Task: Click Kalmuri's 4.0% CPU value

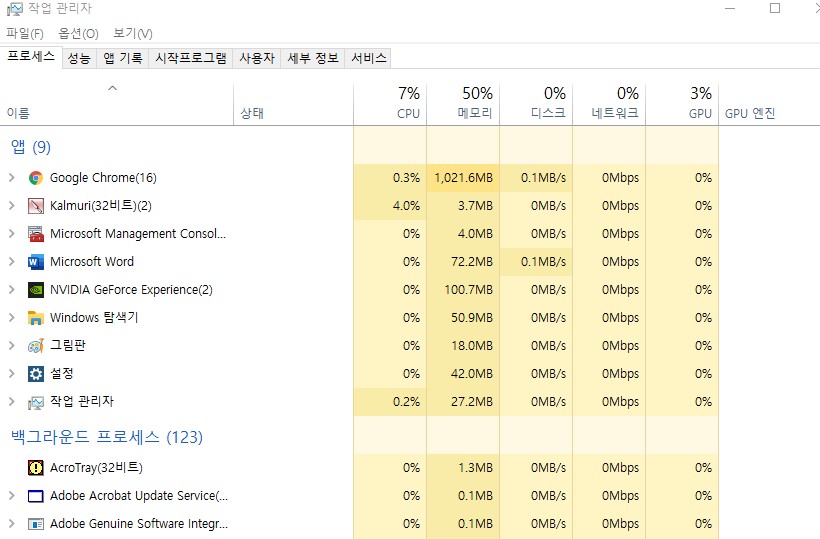Action: pyautogui.click(x=406, y=206)
